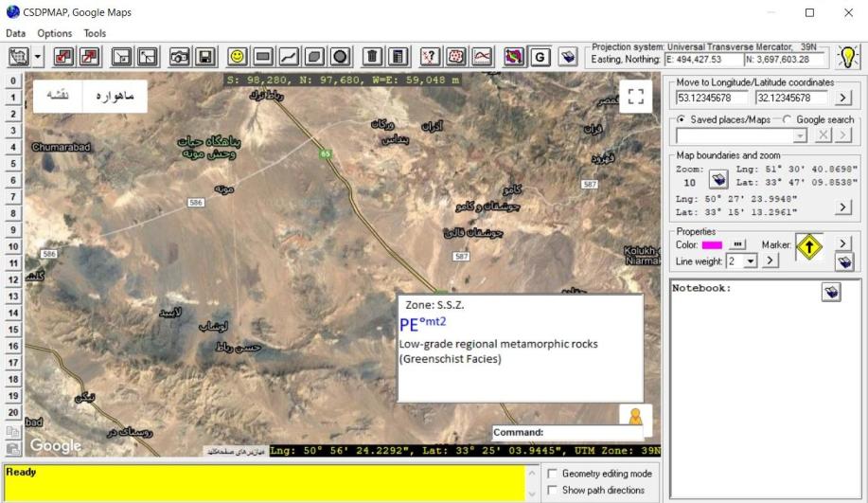868x503 pixels.
Task: Select the polygon shape tool
Action: point(314,57)
